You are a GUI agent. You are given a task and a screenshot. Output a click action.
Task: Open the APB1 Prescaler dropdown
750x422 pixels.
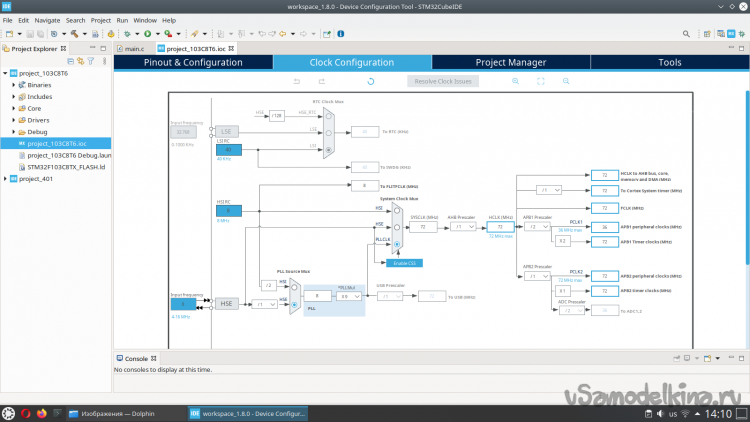point(534,227)
